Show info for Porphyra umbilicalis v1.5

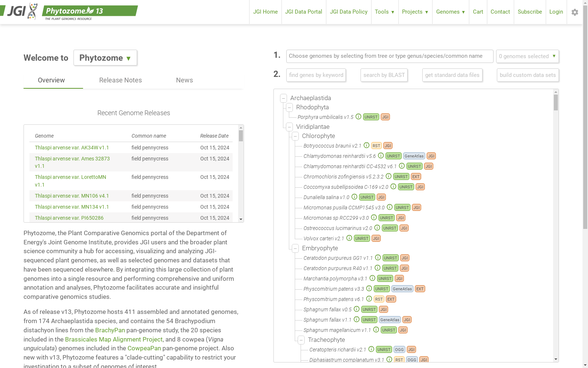click(x=358, y=117)
